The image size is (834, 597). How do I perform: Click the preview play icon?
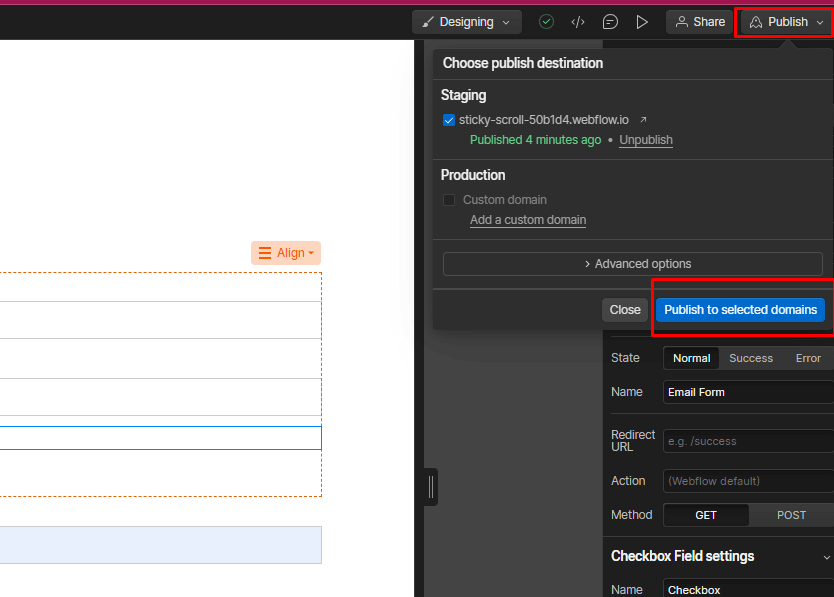pos(642,22)
